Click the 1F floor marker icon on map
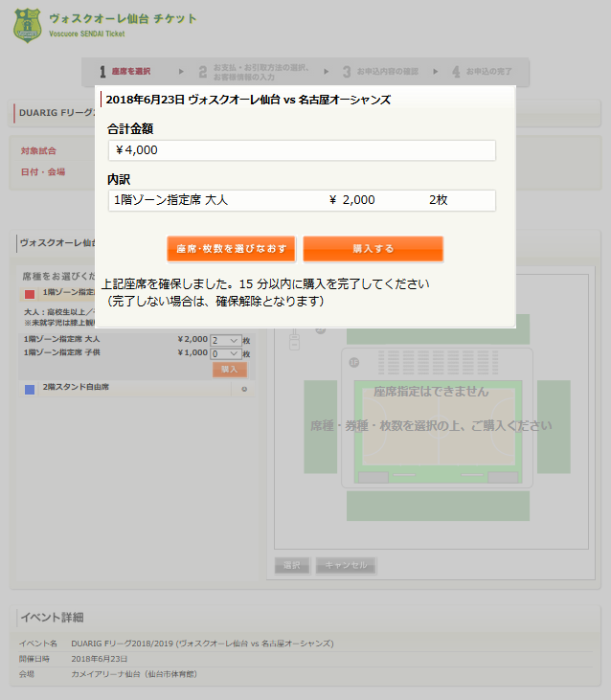611x700 pixels. [354, 363]
